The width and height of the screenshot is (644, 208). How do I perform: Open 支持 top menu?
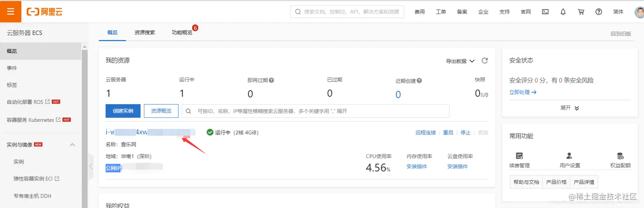[504, 12]
